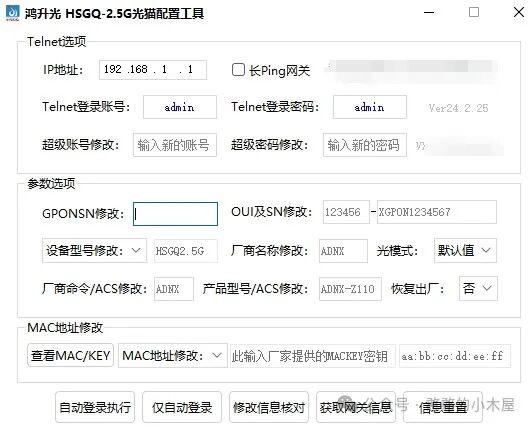Open the 恢复出厂 dropdown showing 否
The image size is (532, 426).
coord(478,289)
